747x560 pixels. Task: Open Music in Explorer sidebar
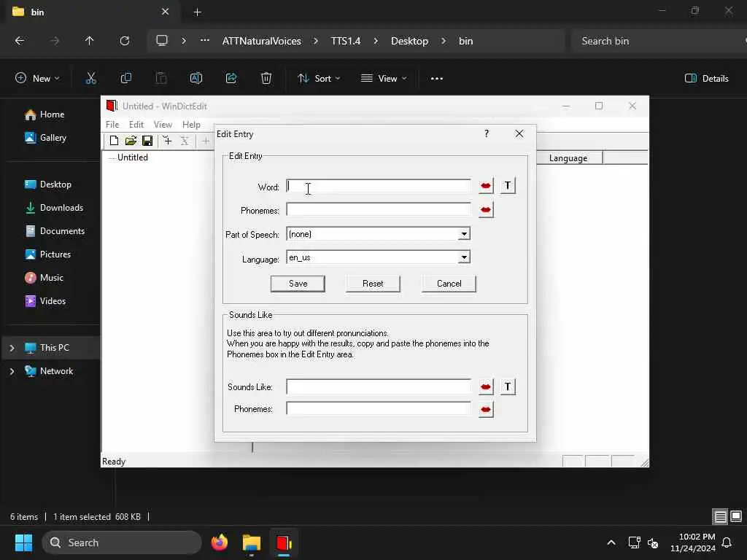coord(52,278)
